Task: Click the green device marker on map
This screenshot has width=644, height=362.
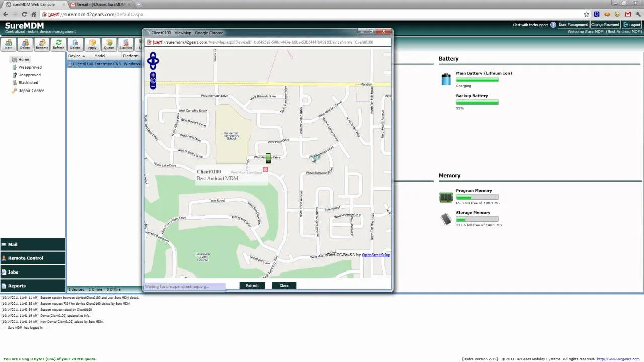Action: click(268, 158)
